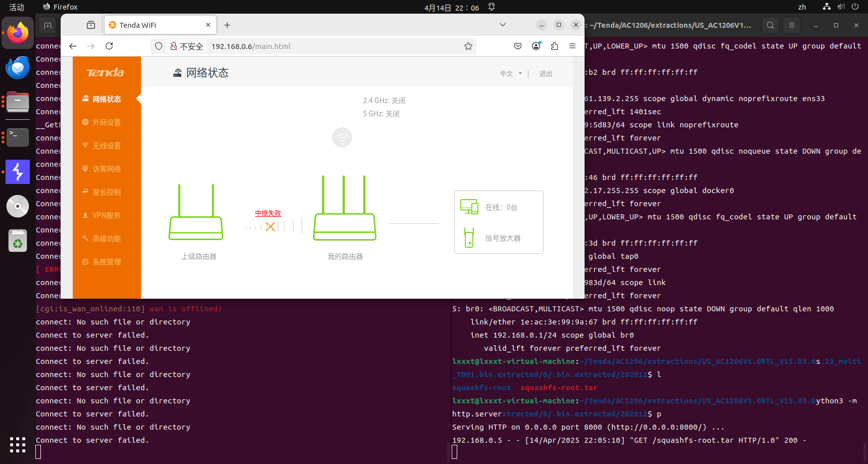Screen dimensions: 868x464
Task: Open the clock 4月14日 22:06 calendar
Action: [x=452, y=8]
